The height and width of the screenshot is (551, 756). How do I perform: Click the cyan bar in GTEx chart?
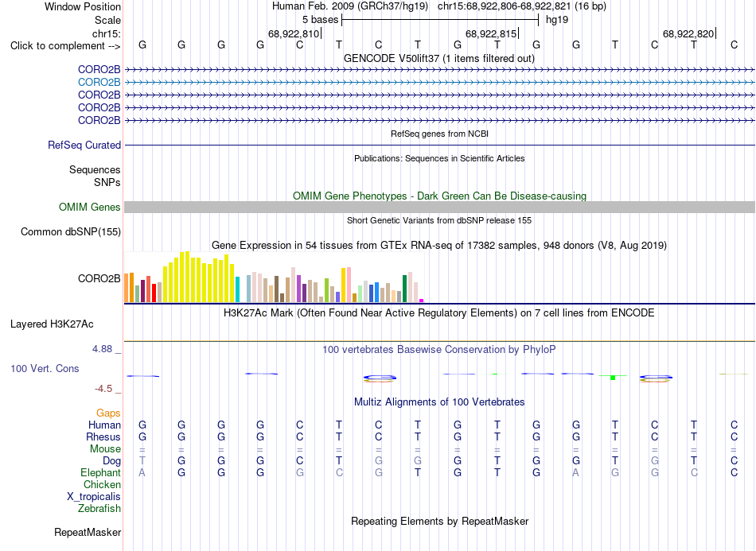(x=237, y=289)
